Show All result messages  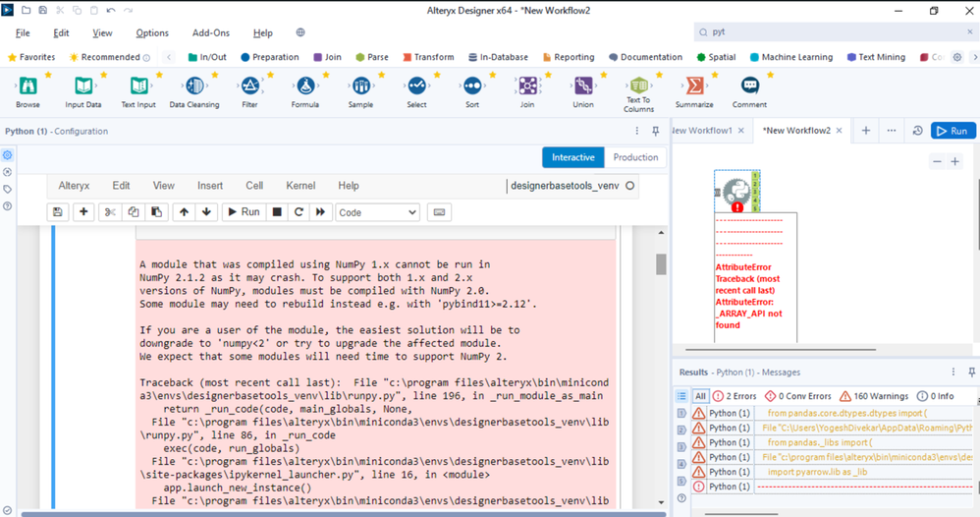coord(700,396)
